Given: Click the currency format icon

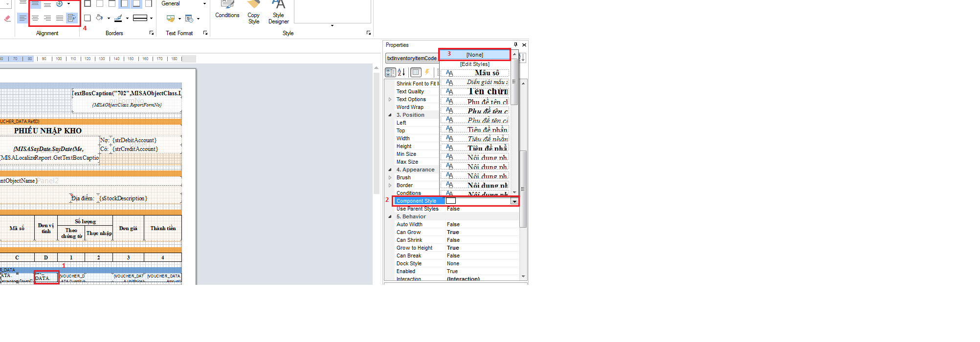Looking at the screenshot, I should (171, 19).
